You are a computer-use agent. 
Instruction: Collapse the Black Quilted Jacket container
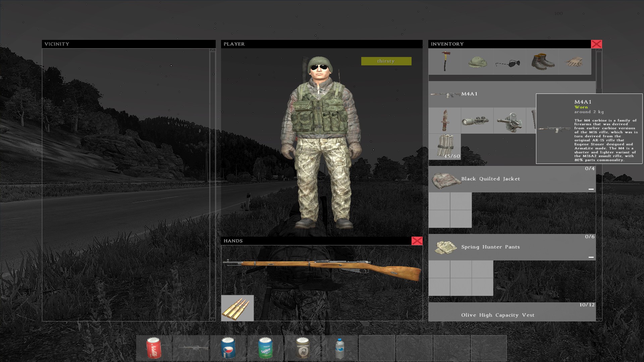click(x=591, y=189)
